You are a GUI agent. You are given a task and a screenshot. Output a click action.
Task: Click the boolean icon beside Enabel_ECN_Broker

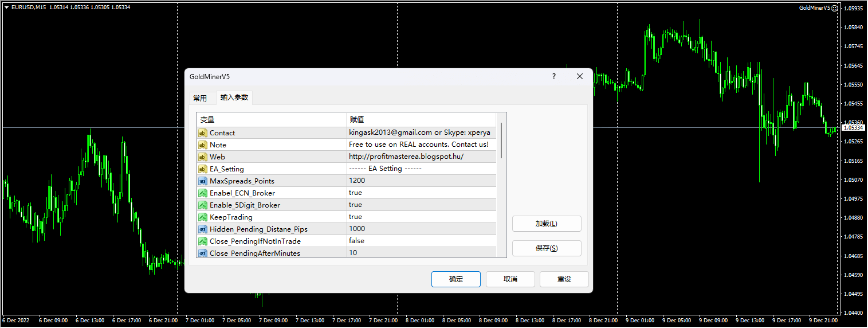pos(202,193)
